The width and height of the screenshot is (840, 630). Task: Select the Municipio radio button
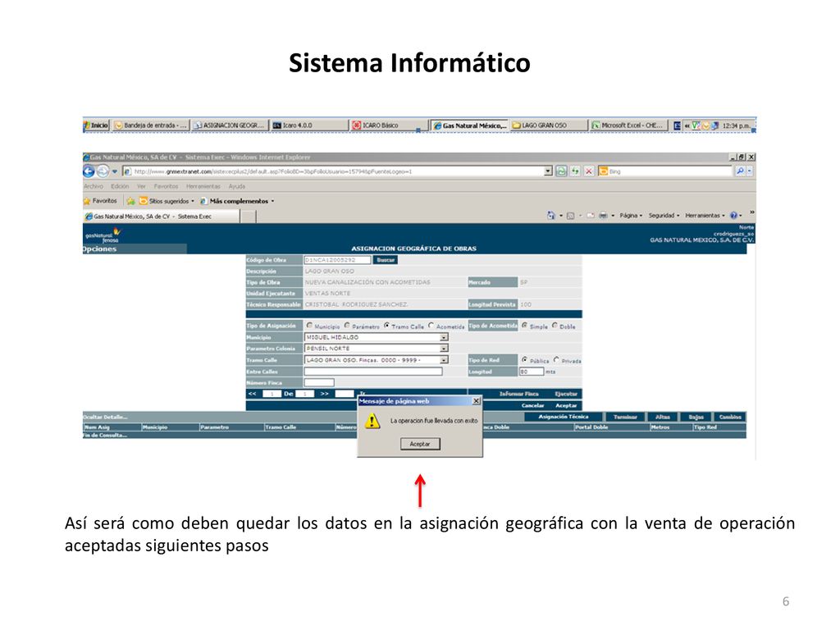point(309,326)
